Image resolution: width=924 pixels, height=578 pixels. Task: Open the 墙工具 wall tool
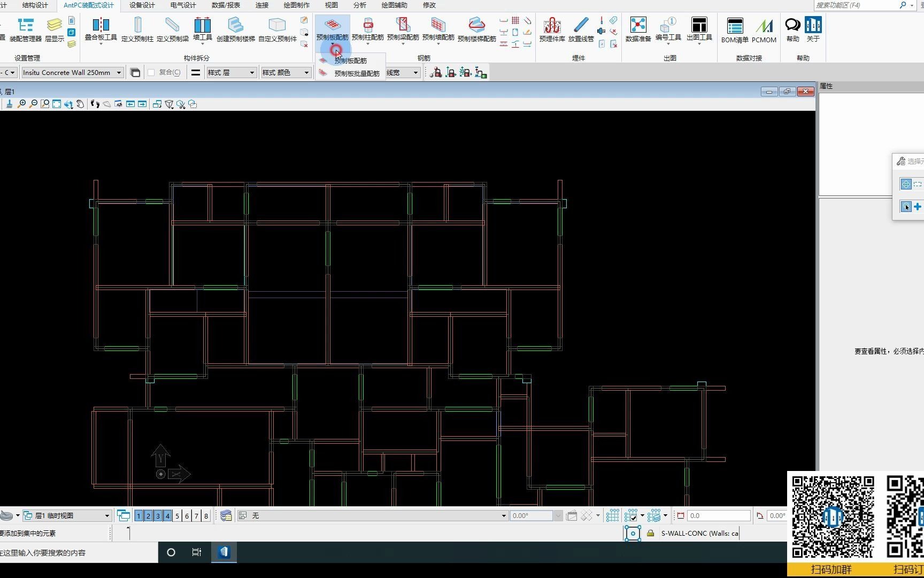203,29
